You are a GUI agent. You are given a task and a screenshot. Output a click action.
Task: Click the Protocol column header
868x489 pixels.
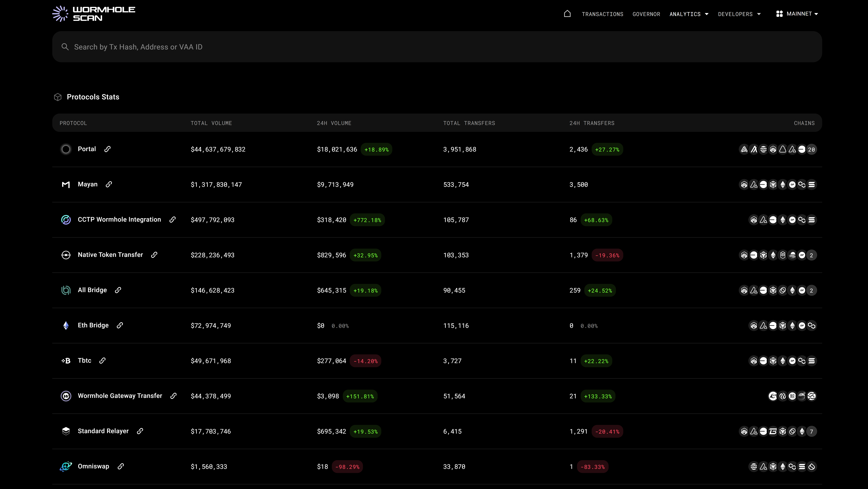(x=73, y=123)
